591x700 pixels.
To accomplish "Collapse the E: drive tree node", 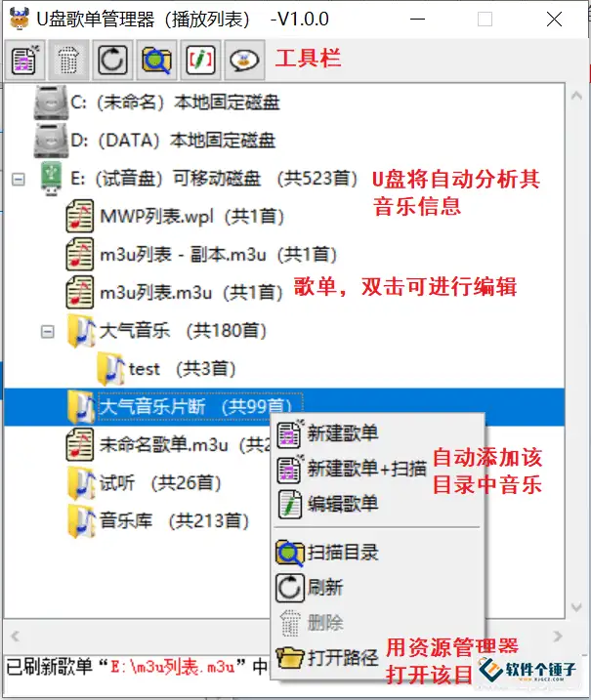I will point(19,180).
